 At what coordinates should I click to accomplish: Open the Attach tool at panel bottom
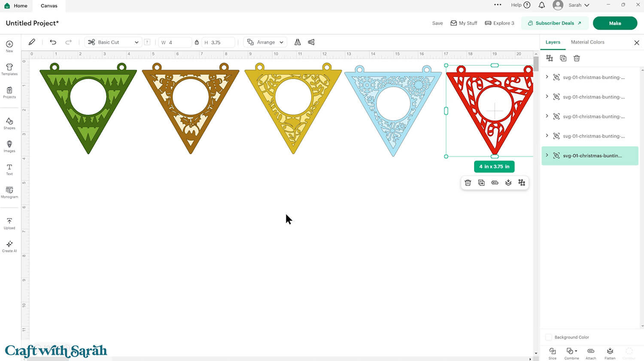[x=591, y=352]
